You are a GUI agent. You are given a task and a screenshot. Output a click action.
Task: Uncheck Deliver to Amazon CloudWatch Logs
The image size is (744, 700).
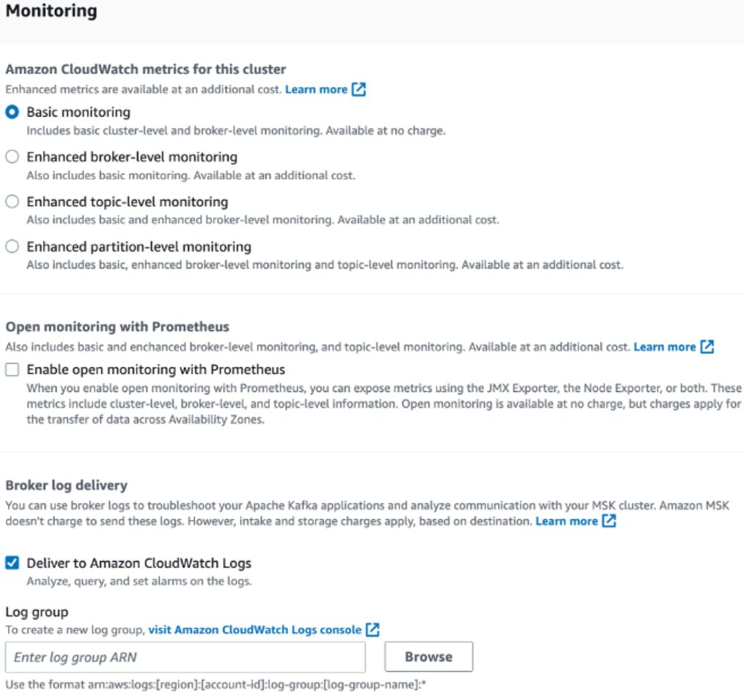click(12, 563)
